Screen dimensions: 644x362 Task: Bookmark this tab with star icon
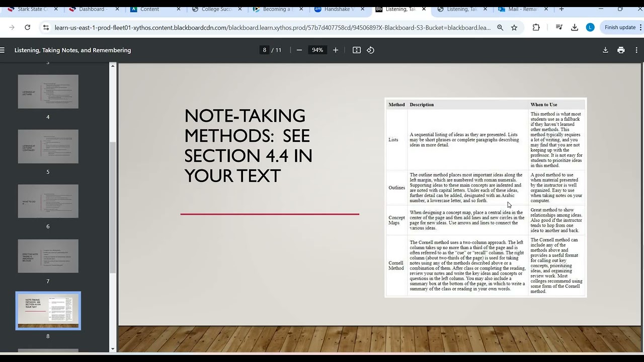[514, 28]
